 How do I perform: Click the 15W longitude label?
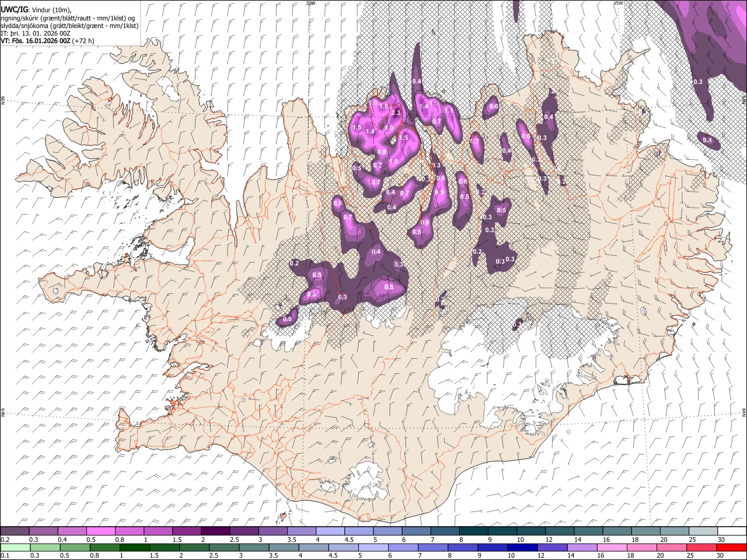[617, 3]
